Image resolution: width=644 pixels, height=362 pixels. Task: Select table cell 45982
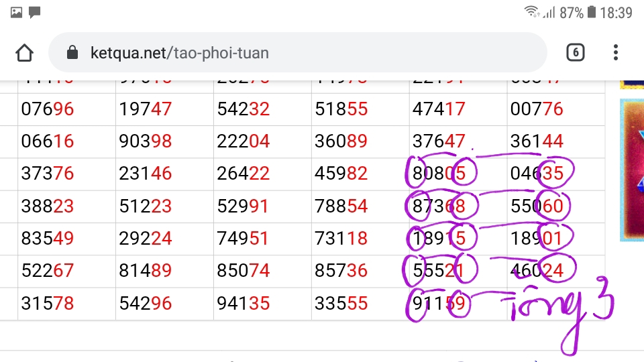[360, 174]
